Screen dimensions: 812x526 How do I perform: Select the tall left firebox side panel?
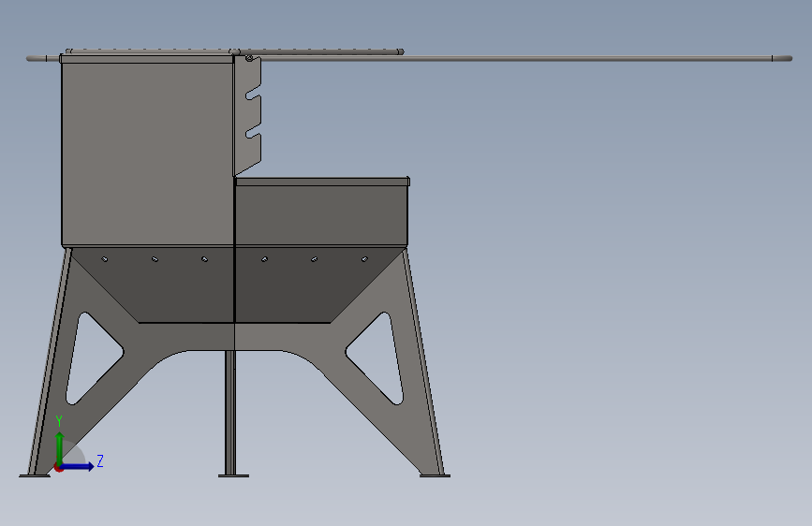coord(148,153)
